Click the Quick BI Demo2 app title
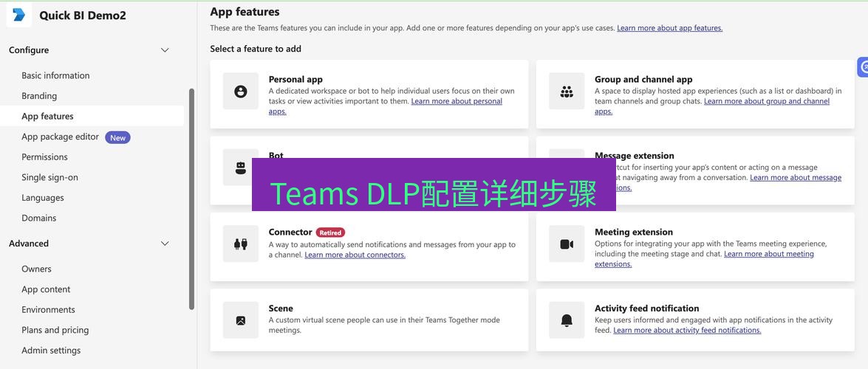The width and height of the screenshot is (868, 369). [x=83, y=15]
